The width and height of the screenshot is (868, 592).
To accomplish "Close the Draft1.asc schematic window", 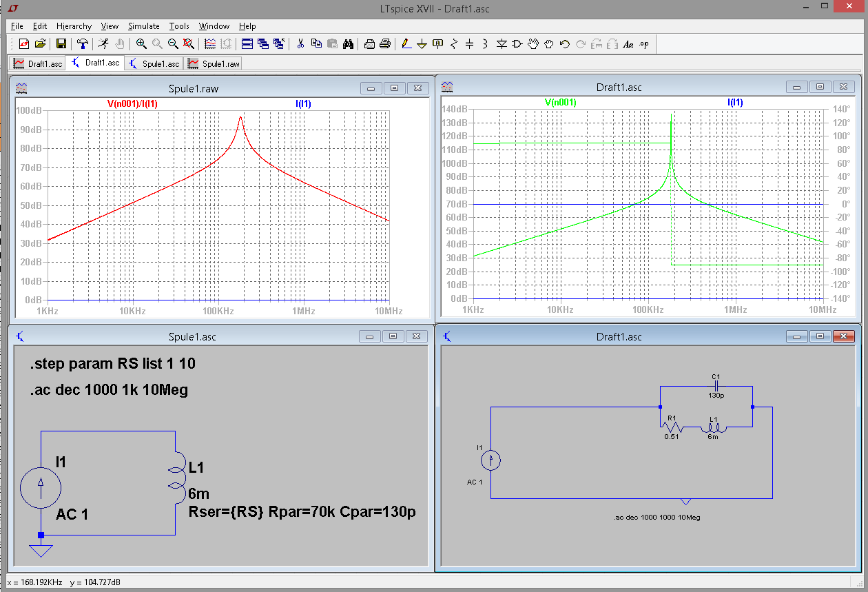I will coord(844,336).
